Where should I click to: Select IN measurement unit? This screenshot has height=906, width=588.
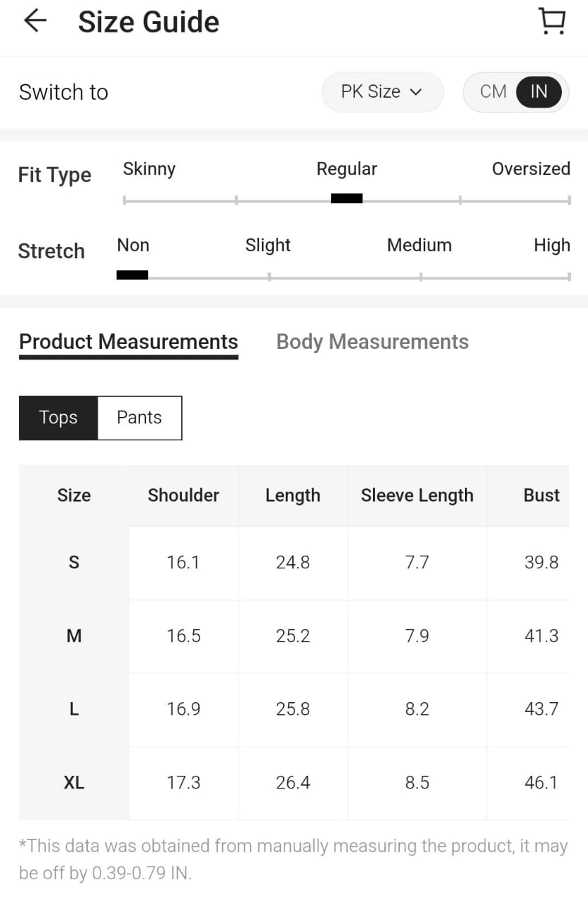[538, 92]
